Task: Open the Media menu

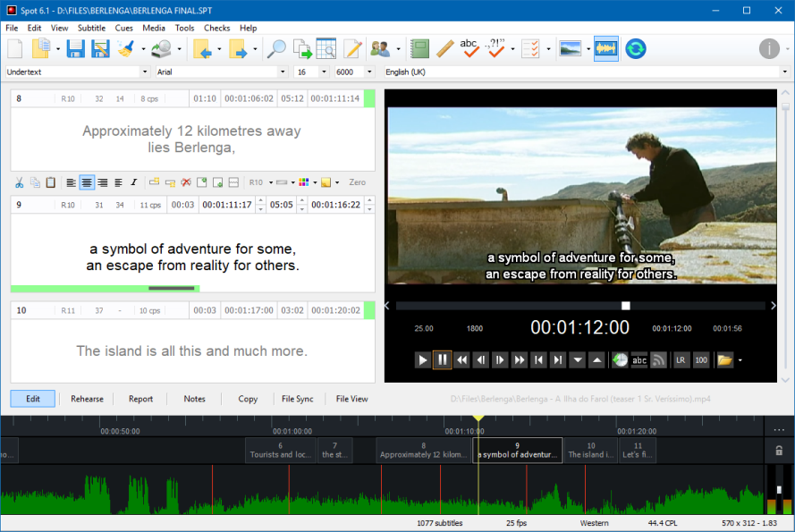Action: (153, 28)
